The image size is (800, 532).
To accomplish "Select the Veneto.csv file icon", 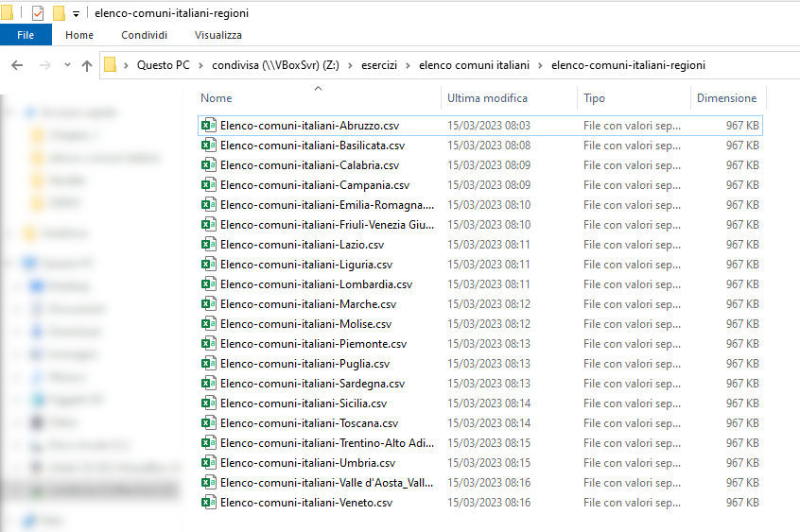I will click(x=208, y=503).
